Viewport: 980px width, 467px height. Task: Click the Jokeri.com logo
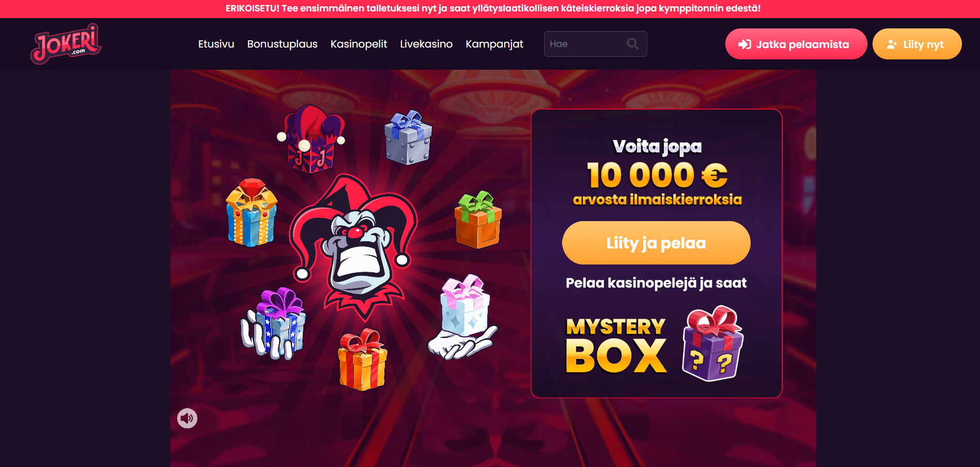(66, 44)
